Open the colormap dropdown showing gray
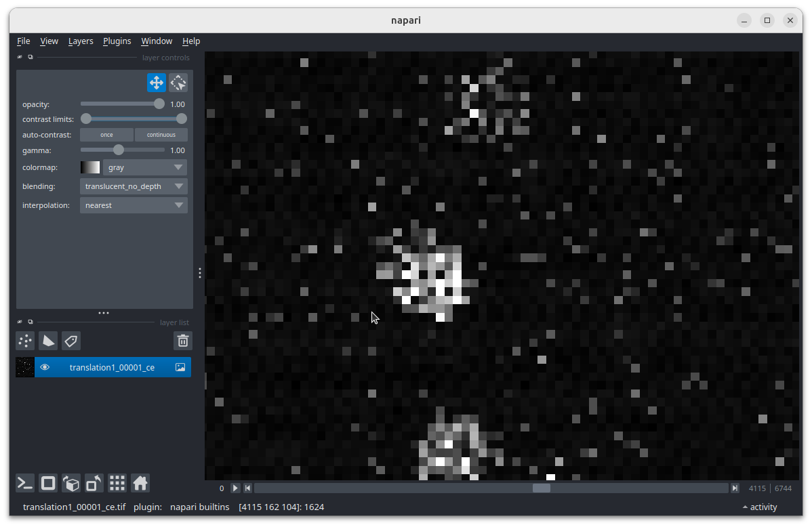The height and width of the screenshot is (527, 812). pos(144,167)
